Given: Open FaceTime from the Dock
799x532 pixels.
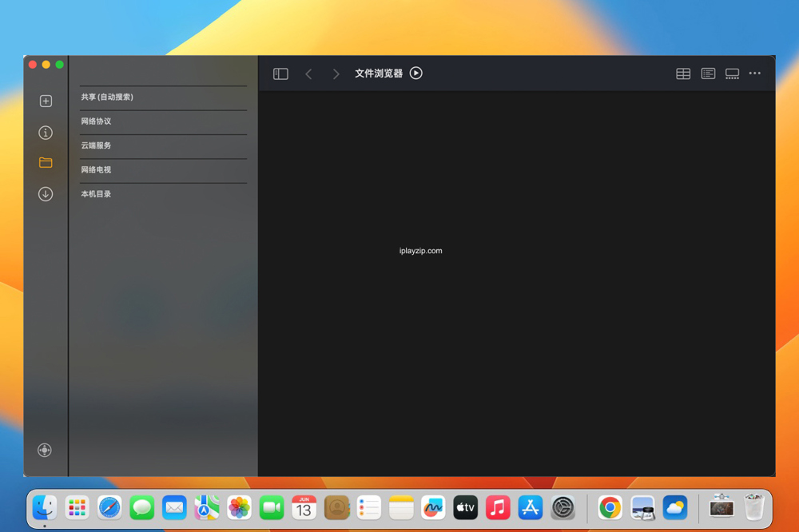Looking at the screenshot, I should (x=272, y=507).
